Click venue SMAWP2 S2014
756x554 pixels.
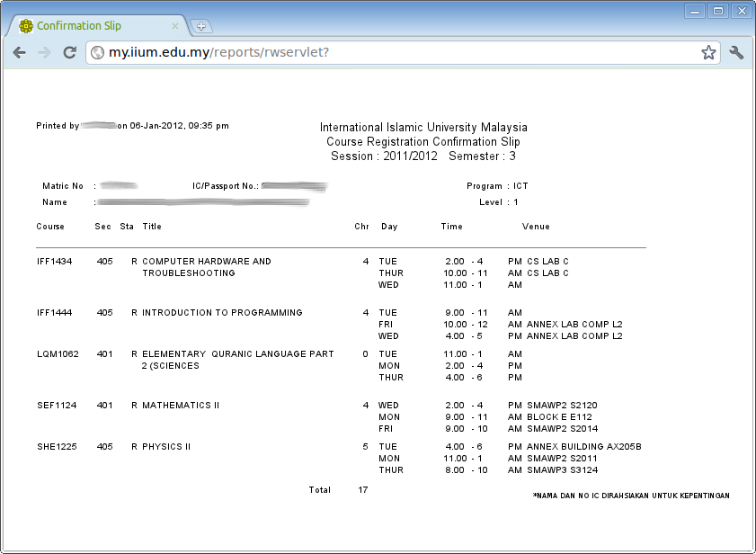click(x=562, y=428)
